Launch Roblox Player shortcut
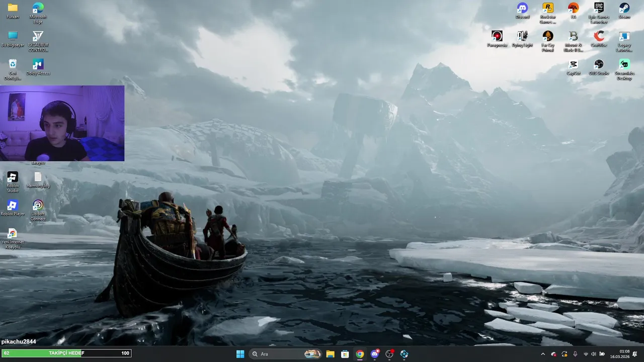 coord(13,208)
